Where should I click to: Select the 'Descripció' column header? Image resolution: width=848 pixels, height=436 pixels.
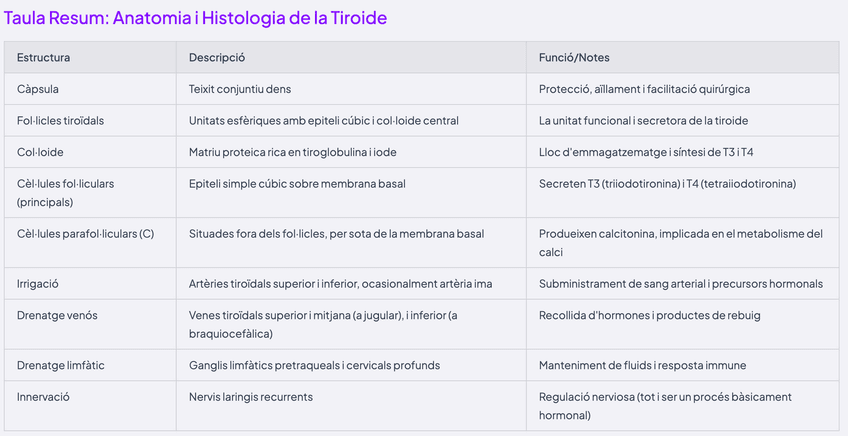point(217,58)
